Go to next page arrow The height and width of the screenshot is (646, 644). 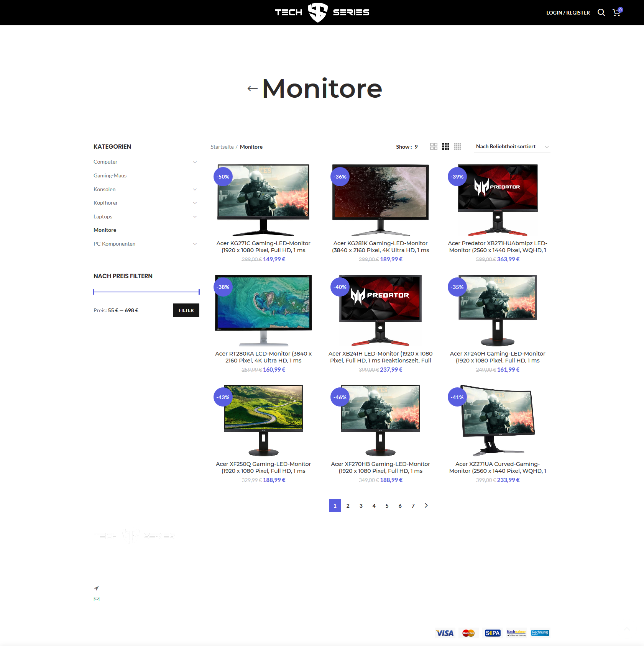click(426, 506)
